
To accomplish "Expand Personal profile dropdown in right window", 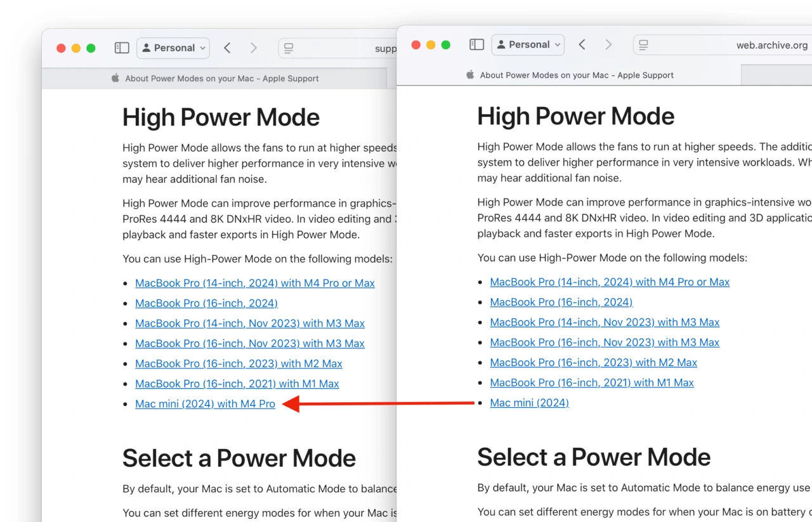I will pyautogui.click(x=528, y=44).
